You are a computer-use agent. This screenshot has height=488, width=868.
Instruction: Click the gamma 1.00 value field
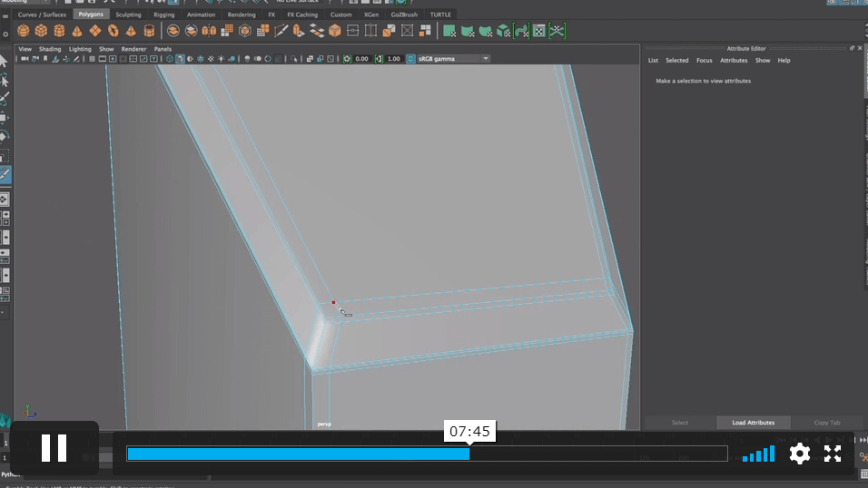click(393, 59)
